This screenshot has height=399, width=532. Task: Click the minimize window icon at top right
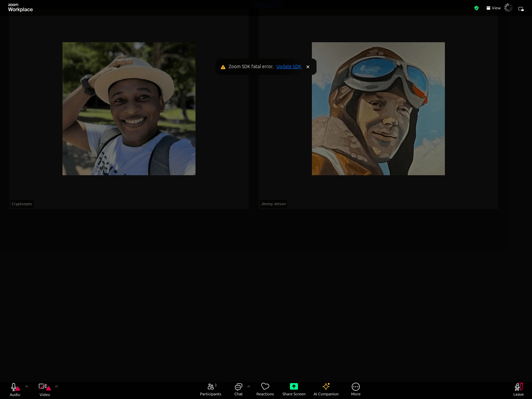pos(521,9)
